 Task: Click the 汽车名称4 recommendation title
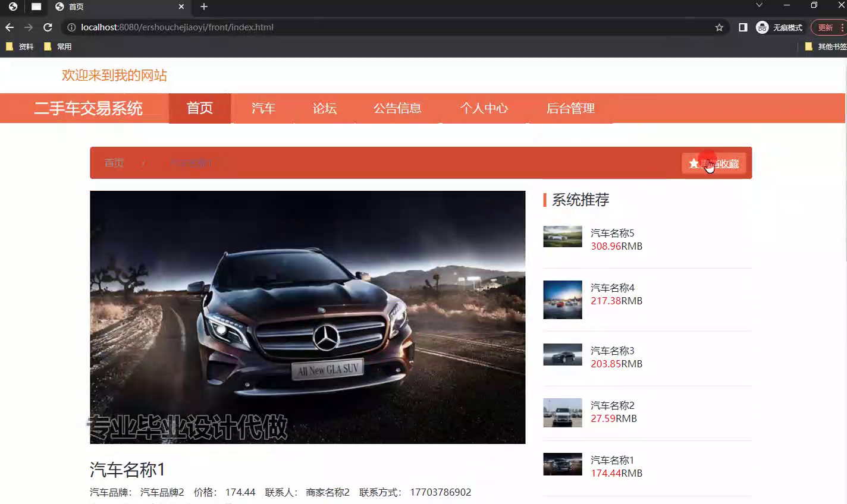pyautogui.click(x=613, y=288)
